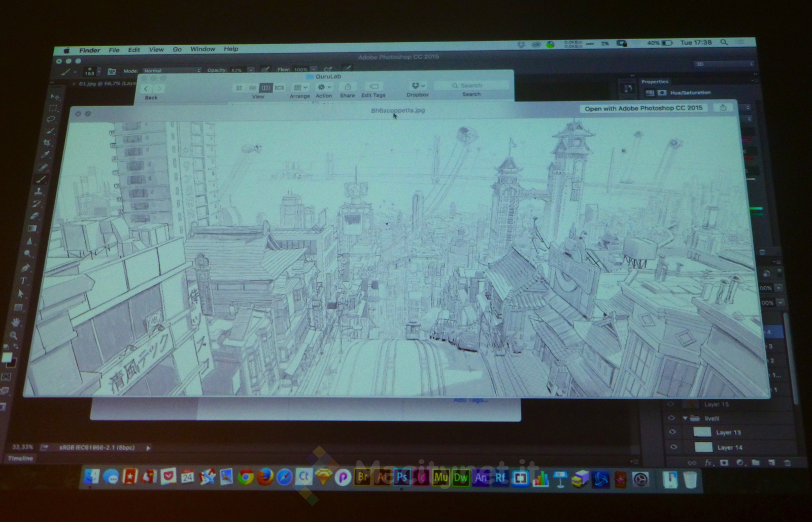The height and width of the screenshot is (522, 812).
Task: Click Open with Adobe Photoshop CC 2015
Action: coord(644,108)
